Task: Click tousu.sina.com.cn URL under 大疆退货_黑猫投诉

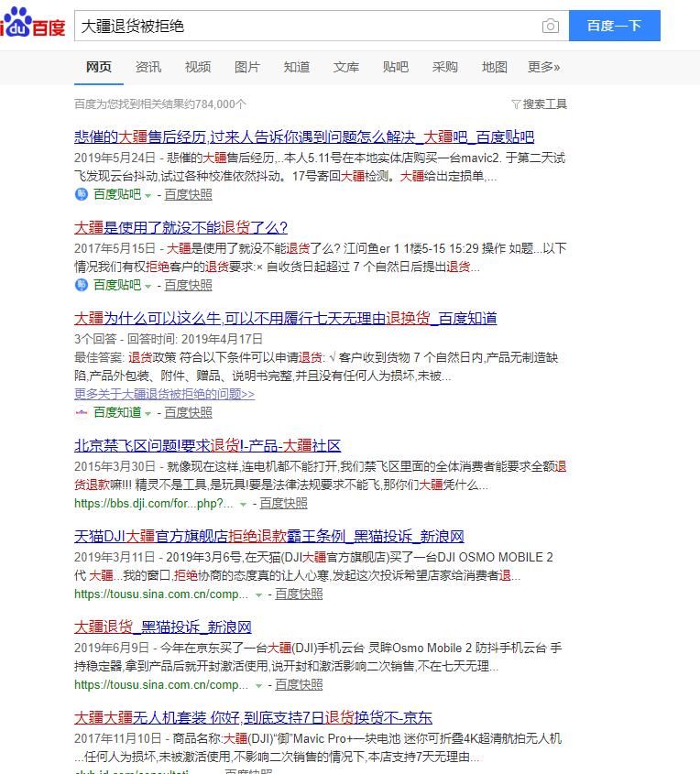Action: (161, 684)
